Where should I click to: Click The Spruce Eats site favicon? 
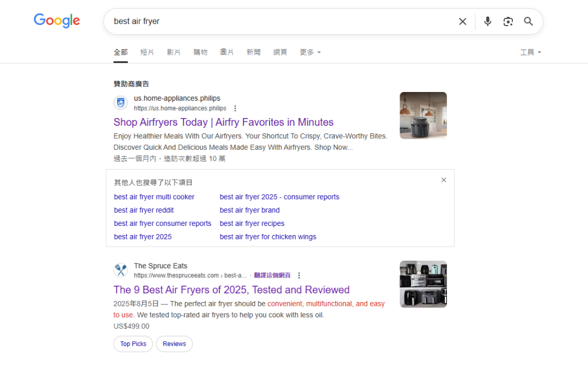point(121,270)
